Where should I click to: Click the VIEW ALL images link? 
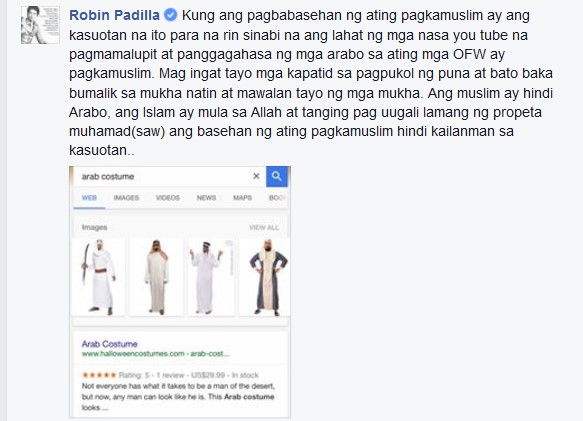tap(264, 228)
